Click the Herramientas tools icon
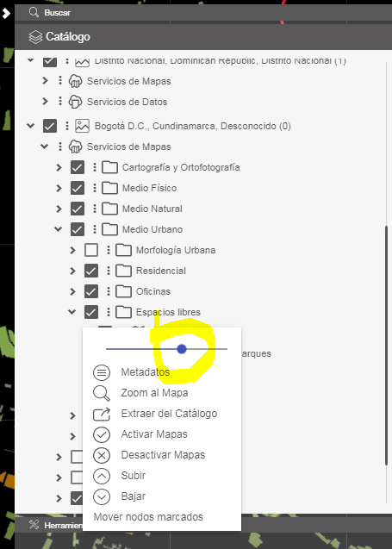392x549 pixels. click(34, 525)
